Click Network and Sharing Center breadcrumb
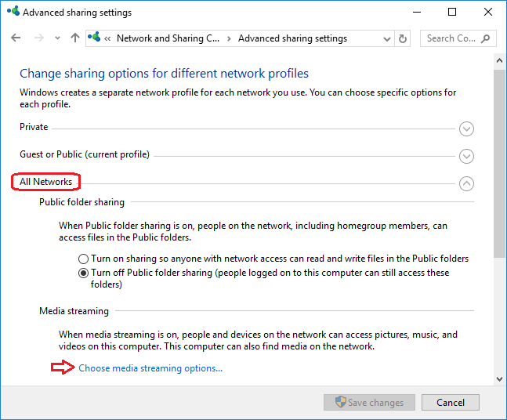507x420 pixels. (x=168, y=38)
